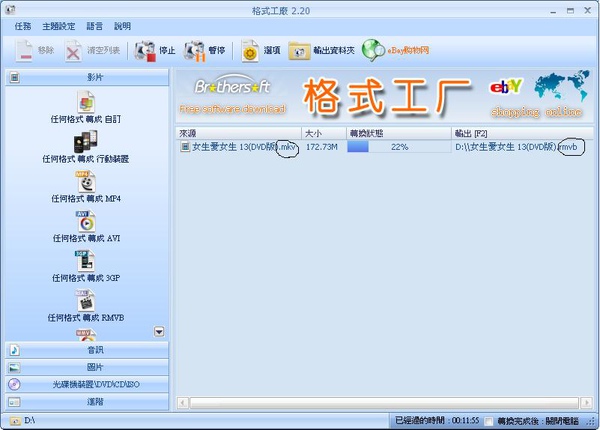Toggle the shutdown after conversion checkbox
This screenshot has width=600, height=430.
[x=489, y=421]
